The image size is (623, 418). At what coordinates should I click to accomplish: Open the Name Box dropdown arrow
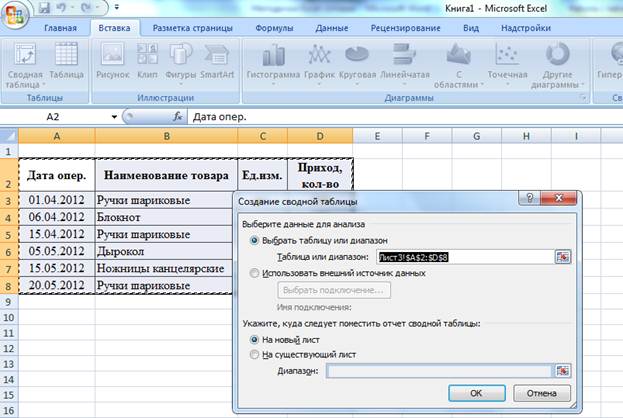(x=114, y=117)
